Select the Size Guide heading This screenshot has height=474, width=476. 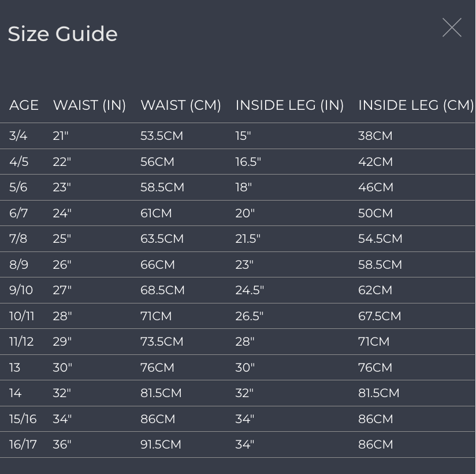(62, 34)
